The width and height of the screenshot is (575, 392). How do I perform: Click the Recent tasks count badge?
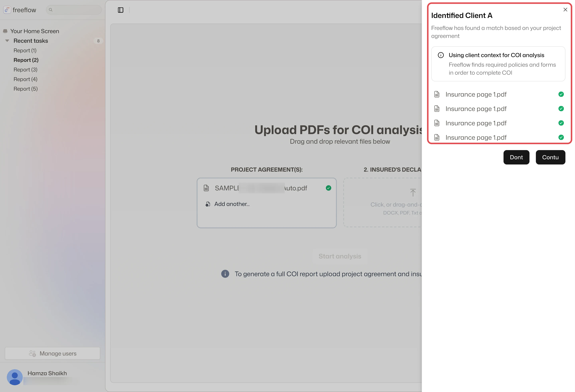tap(98, 41)
